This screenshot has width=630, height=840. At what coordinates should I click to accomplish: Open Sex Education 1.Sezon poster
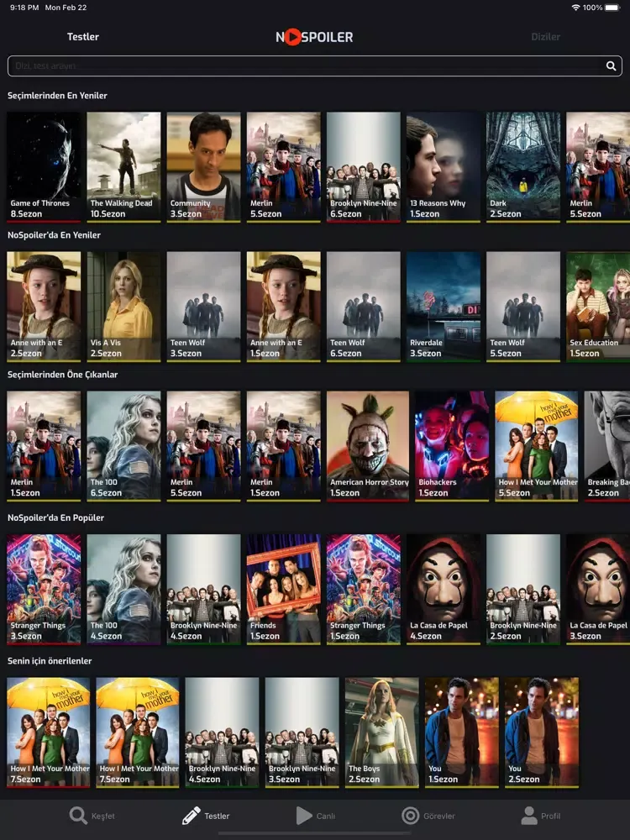click(x=598, y=307)
